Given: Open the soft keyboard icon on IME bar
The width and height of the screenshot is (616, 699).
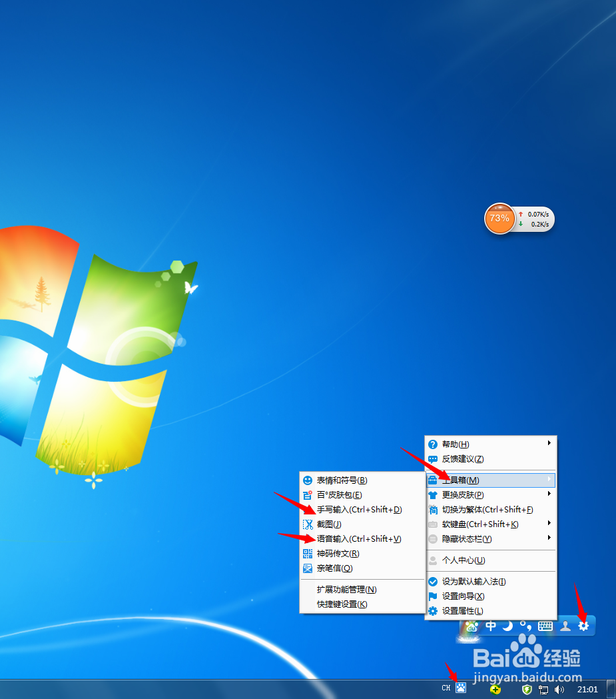Looking at the screenshot, I should 545,626.
